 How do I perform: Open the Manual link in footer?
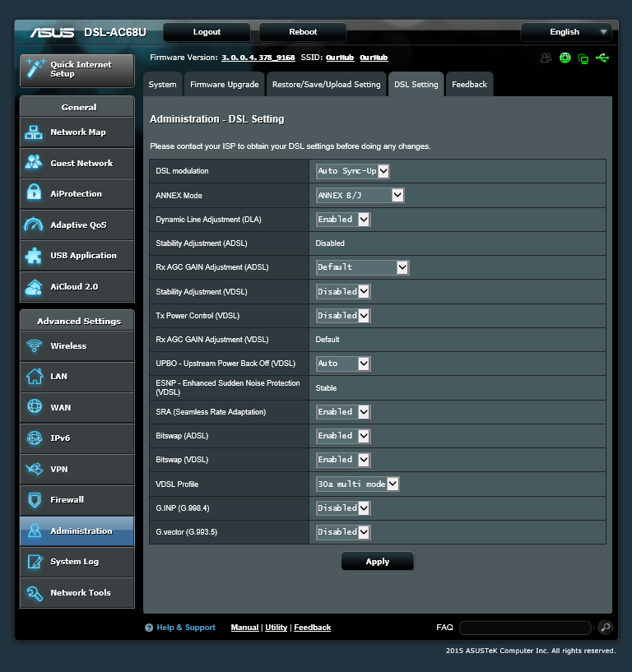(245, 628)
